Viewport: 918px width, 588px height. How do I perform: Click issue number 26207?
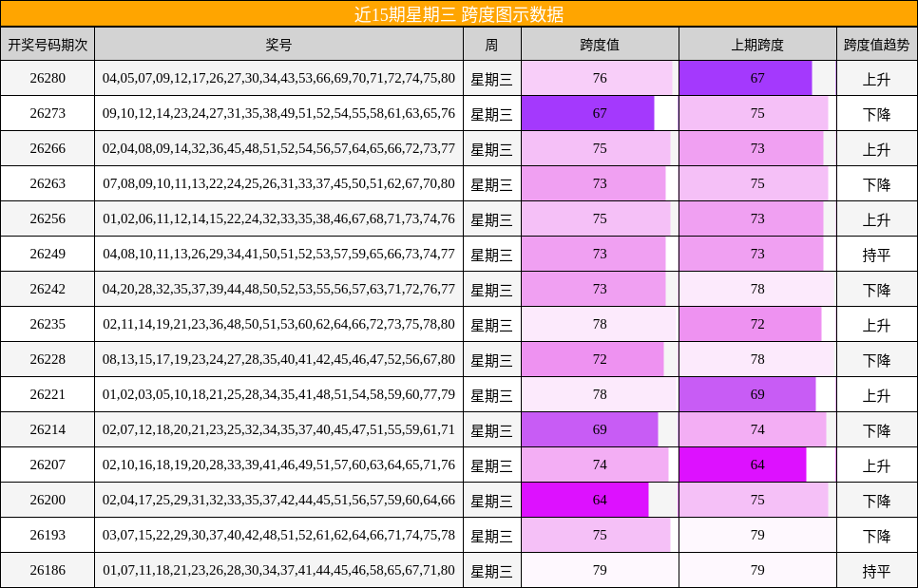click(48, 465)
